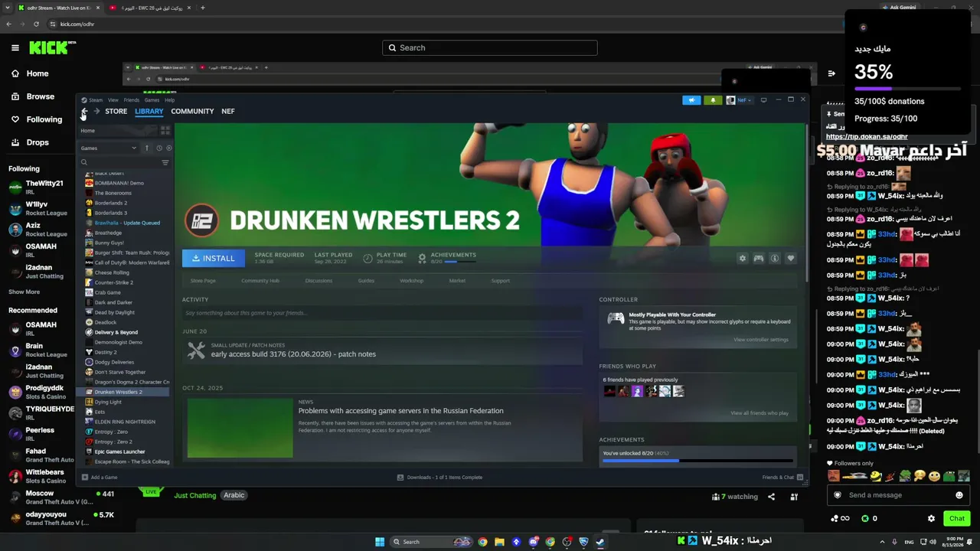Open controller layout icon for Drunken Wrestlers 2
The height and width of the screenshot is (551, 980).
[x=758, y=259]
